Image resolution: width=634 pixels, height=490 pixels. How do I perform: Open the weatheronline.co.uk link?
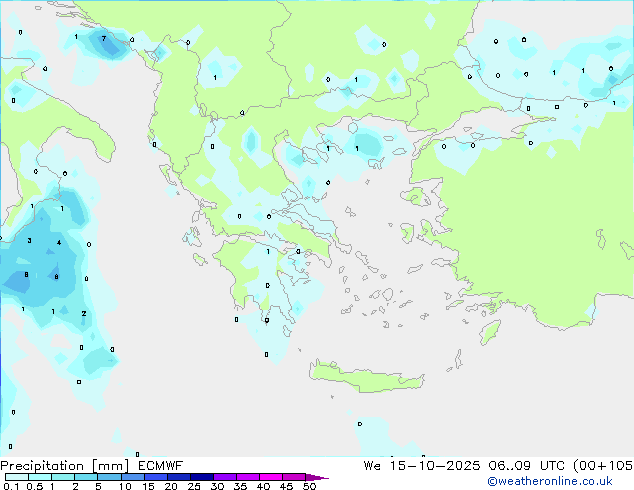coord(550,481)
